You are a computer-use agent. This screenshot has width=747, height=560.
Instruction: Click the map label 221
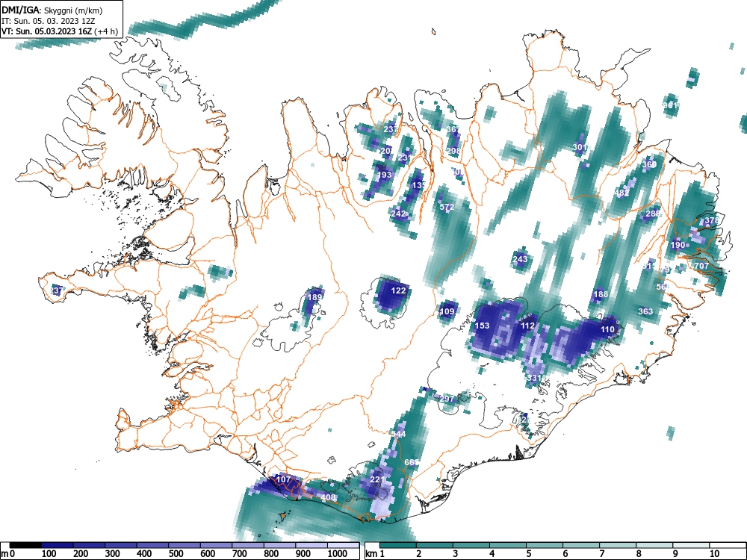376,479
